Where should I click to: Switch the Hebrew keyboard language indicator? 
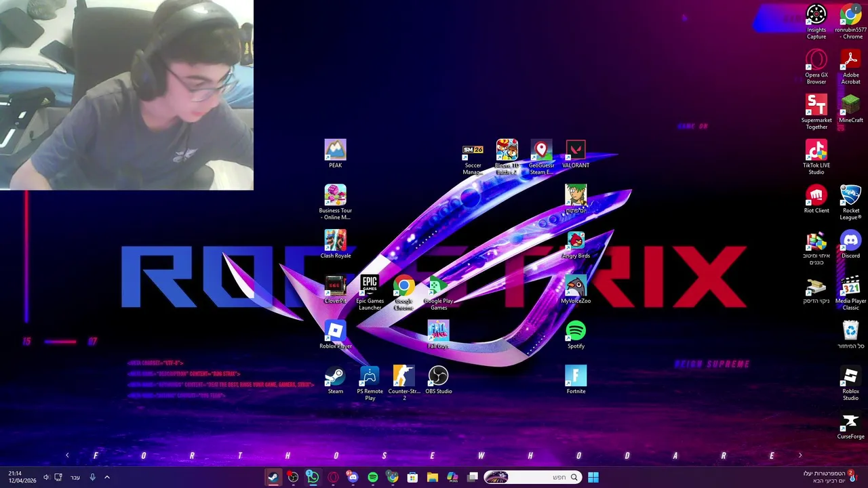click(75, 477)
